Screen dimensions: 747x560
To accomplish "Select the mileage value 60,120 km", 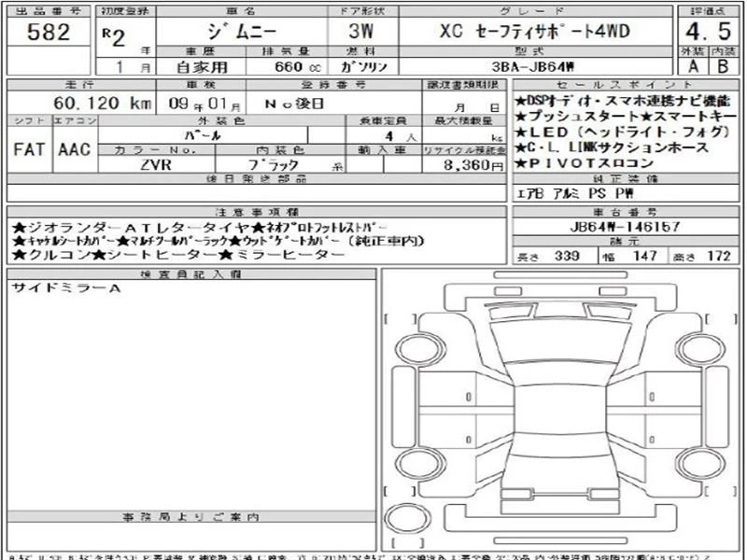I will coord(103,103).
